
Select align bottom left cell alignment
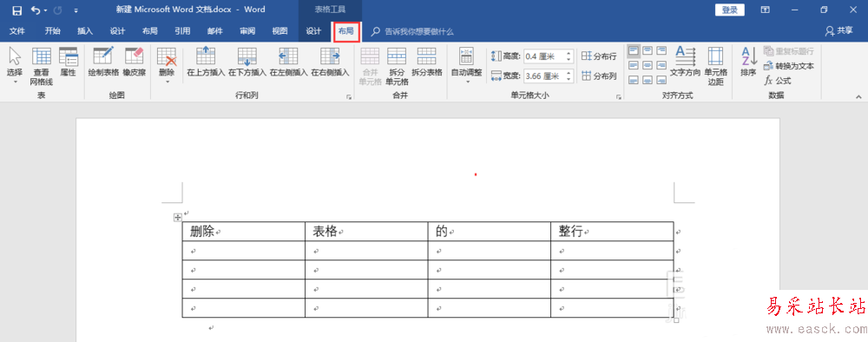click(x=634, y=80)
